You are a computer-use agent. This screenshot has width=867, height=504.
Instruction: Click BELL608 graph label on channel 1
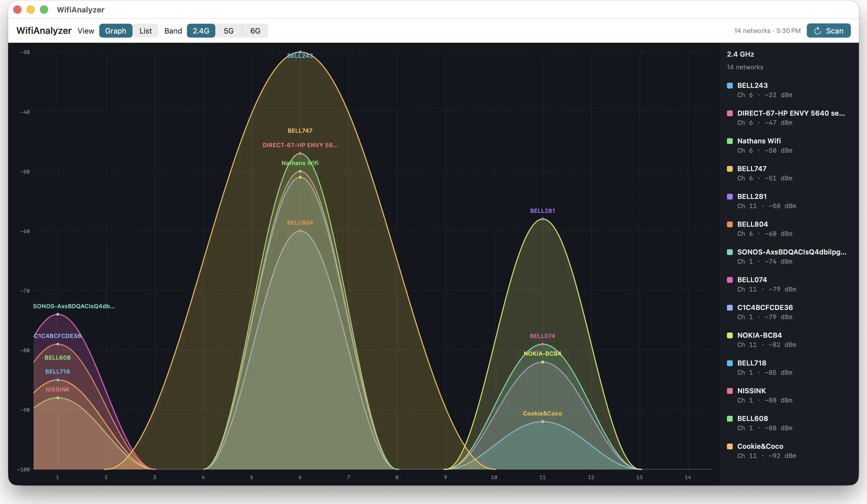click(58, 358)
